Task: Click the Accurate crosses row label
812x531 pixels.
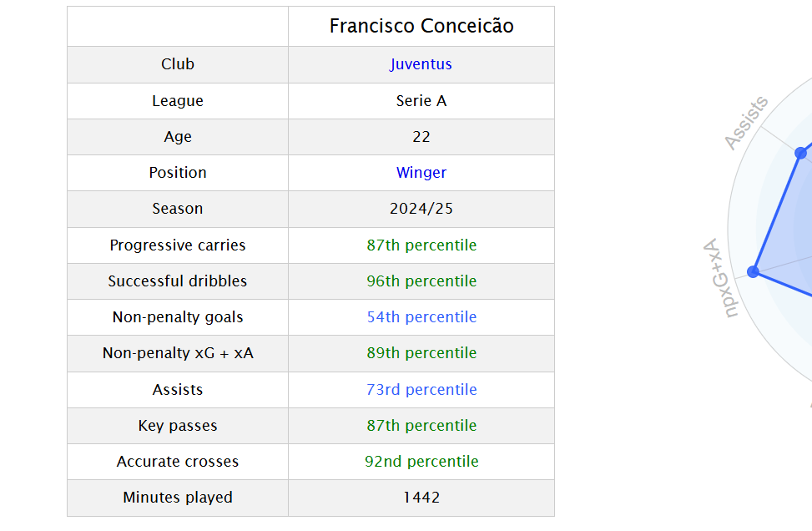Action: click(x=178, y=462)
